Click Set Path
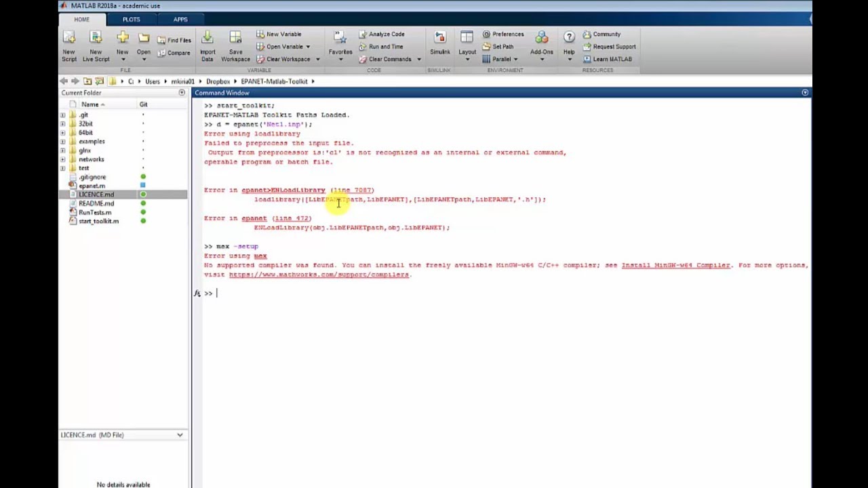 tap(498, 47)
